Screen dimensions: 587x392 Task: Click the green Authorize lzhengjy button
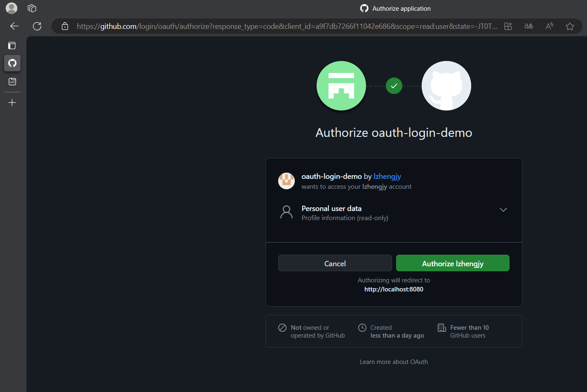pos(453,263)
